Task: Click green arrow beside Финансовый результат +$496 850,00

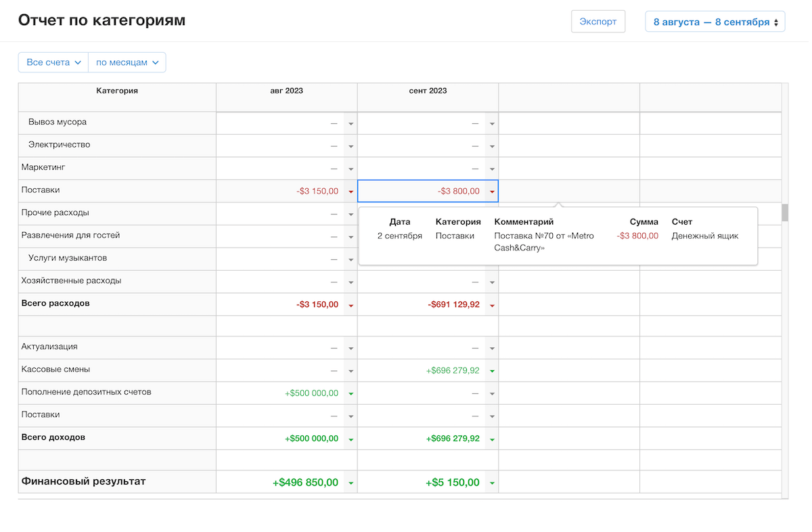Action: tap(351, 483)
